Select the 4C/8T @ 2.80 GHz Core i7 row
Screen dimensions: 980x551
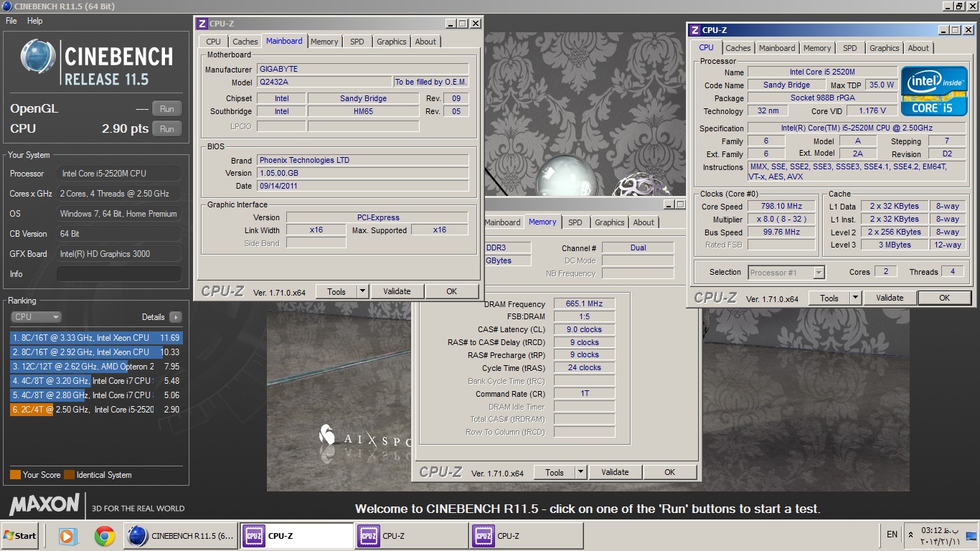96,395
